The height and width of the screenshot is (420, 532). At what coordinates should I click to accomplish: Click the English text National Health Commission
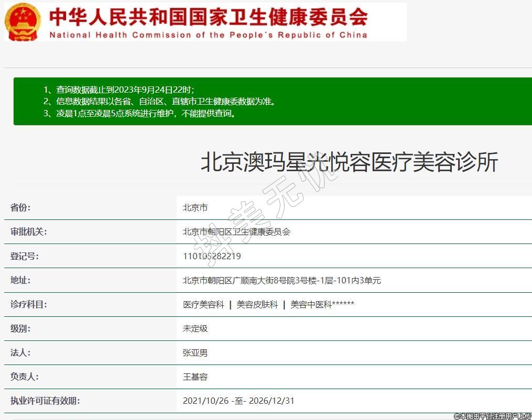coord(208,35)
